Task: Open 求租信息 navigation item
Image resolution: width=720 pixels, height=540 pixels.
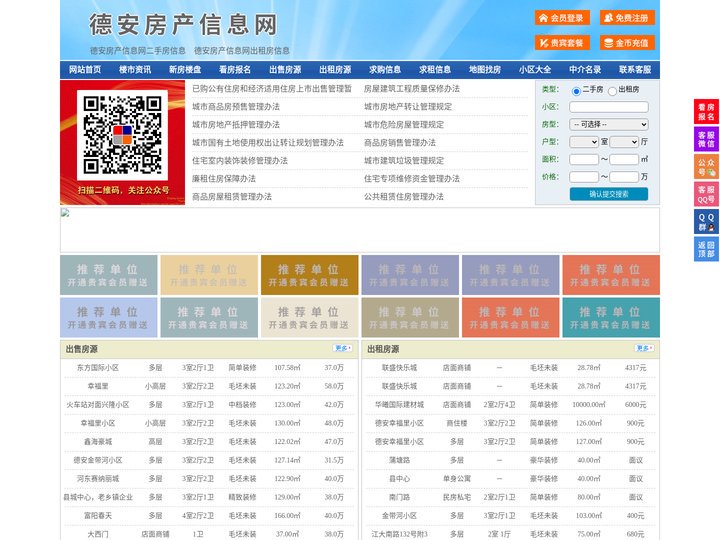Action: [435, 70]
